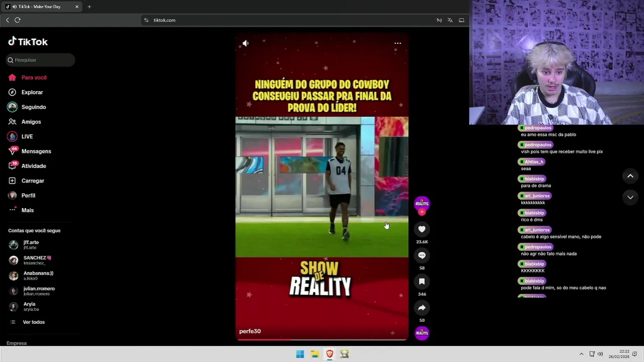The width and height of the screenshot is (644, 362).
Task: Click the video to pause playback
Action: click(x=322, y=187)
